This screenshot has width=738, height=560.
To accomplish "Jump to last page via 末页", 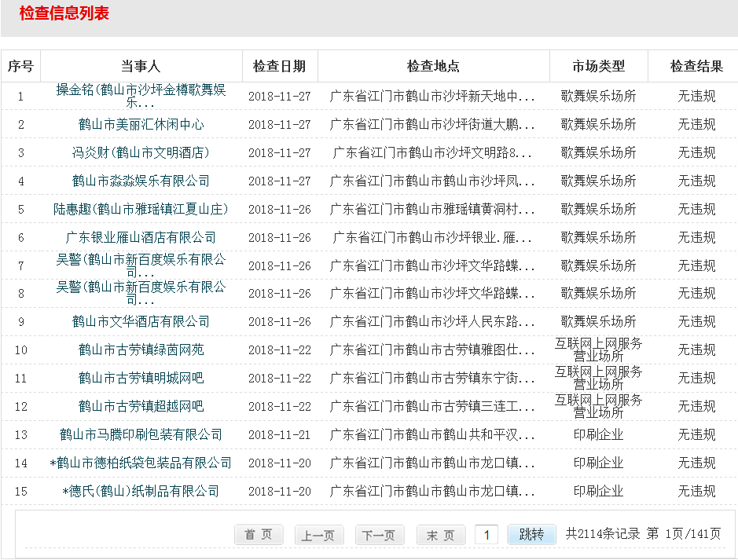I will point(440,535).
